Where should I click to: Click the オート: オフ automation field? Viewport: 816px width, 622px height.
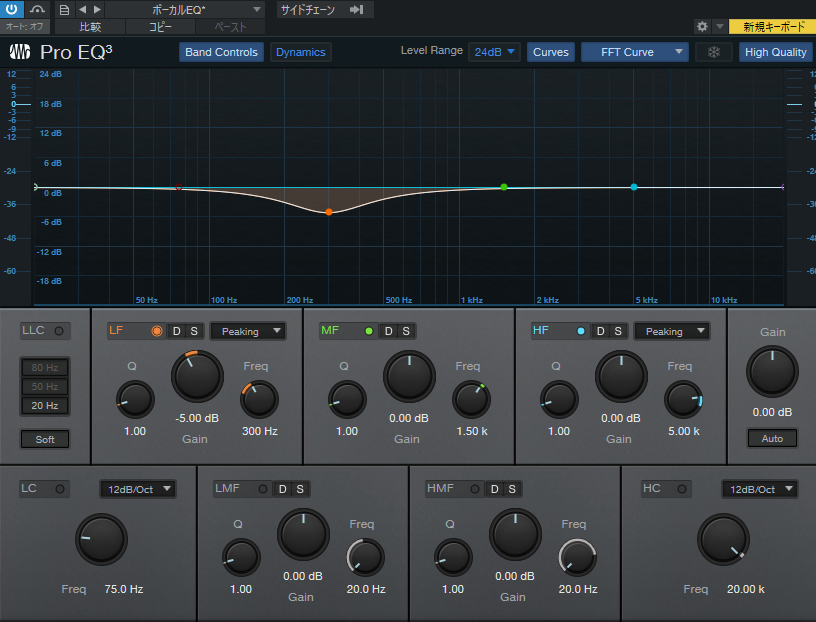[24, 27]
